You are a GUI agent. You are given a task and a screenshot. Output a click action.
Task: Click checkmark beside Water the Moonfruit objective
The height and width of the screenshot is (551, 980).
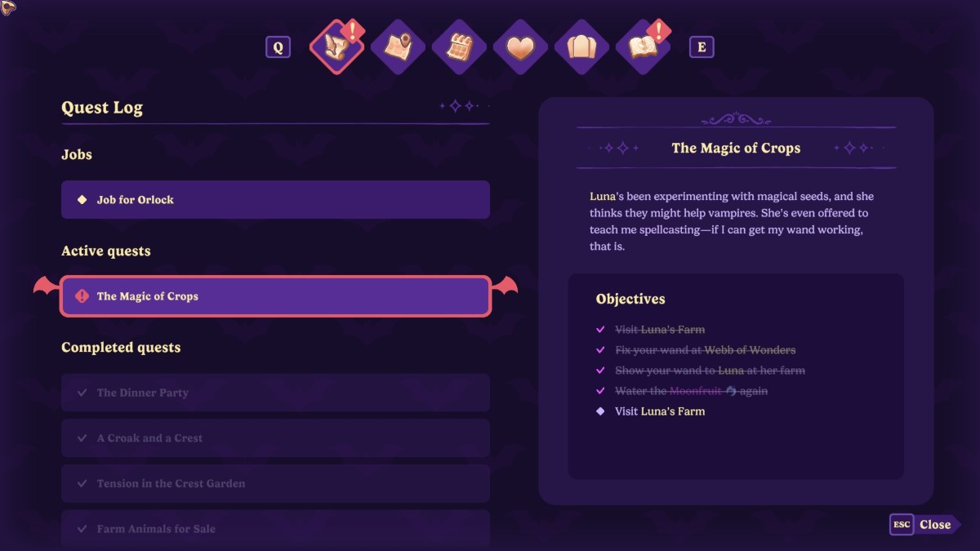point(601,391)
